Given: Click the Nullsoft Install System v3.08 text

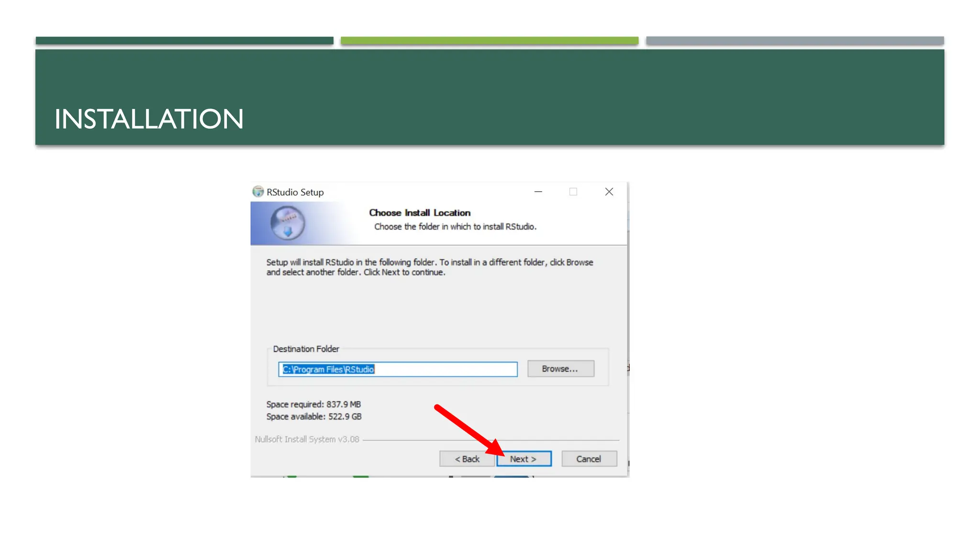Looking at the screenshot, I should [307, 439].
